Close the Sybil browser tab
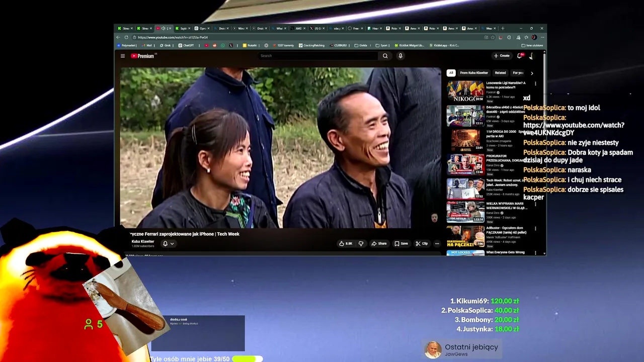 click(x=189, y=28)
